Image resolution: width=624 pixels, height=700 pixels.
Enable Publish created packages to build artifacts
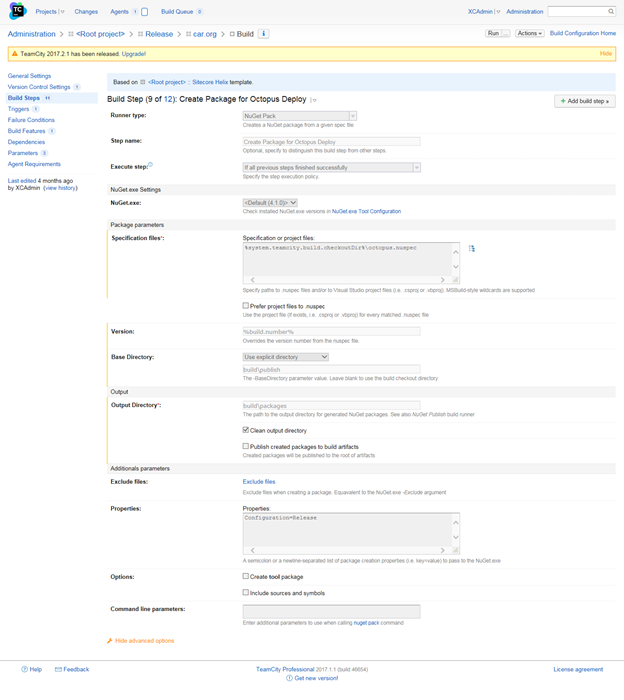[245, 446]
